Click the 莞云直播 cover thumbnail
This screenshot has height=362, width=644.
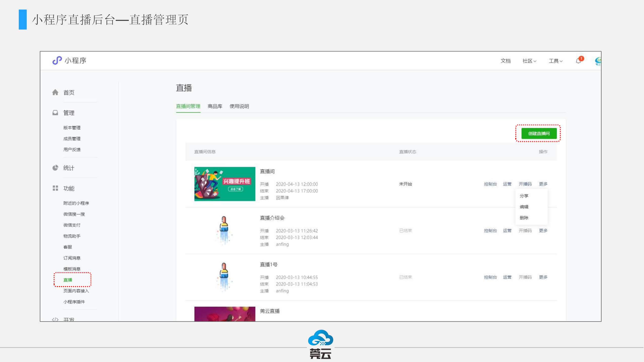[x=225, y=314]
